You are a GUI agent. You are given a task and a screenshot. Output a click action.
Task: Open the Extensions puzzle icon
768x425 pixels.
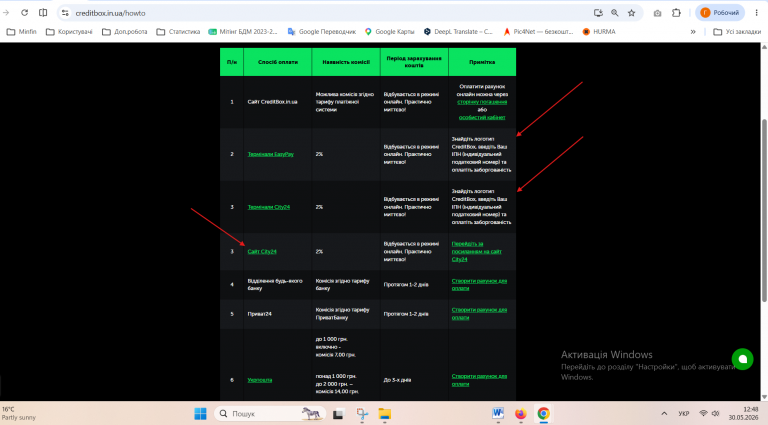click(676, 13)
